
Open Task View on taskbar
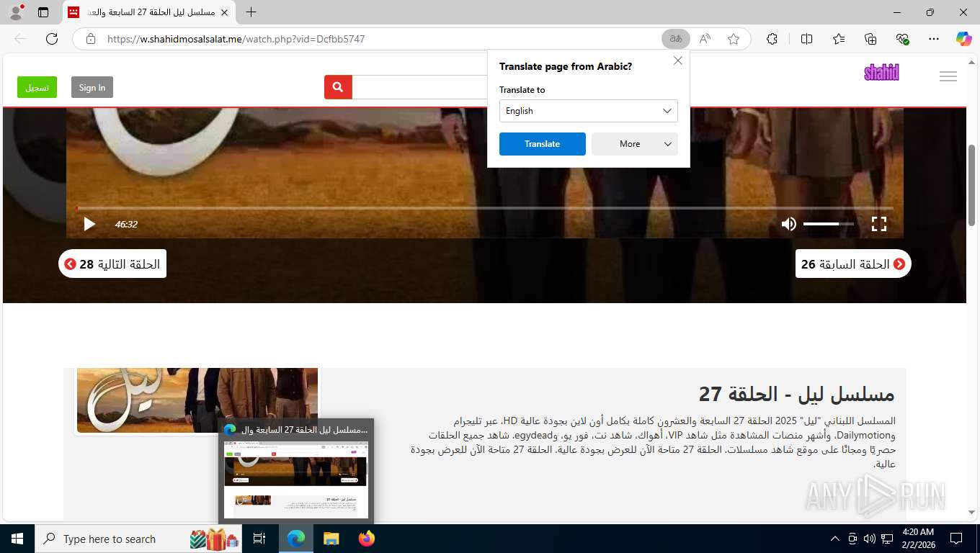pyautogui.click(x=259, y=539)
